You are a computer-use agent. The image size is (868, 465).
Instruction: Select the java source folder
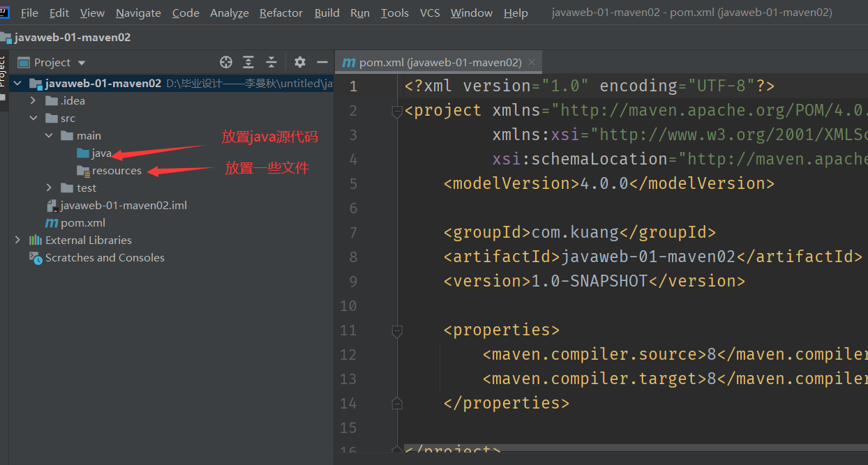coord(101,153)
